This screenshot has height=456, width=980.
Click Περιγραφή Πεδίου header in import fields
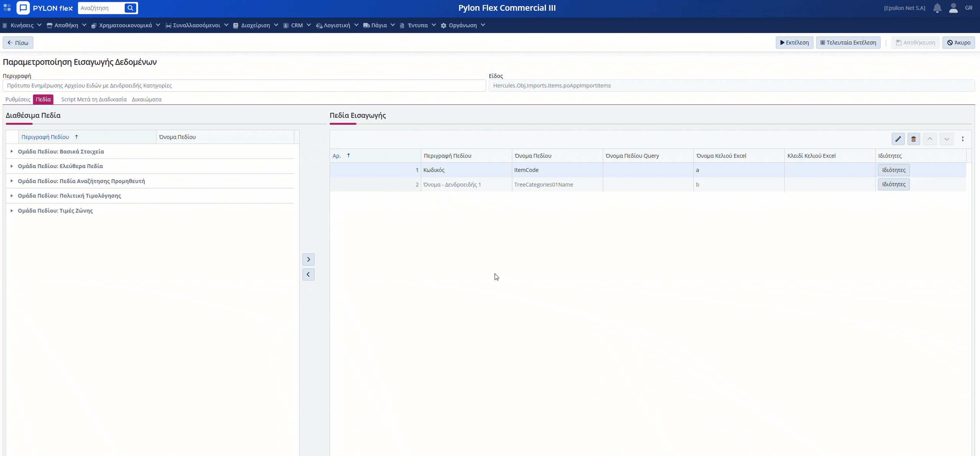pos(466,156)
